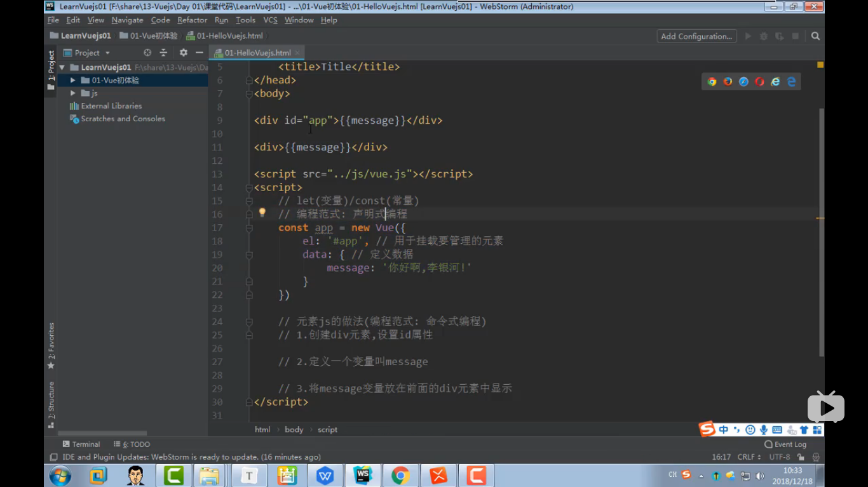Click the Scroll from Source target icon

(147, 53)
